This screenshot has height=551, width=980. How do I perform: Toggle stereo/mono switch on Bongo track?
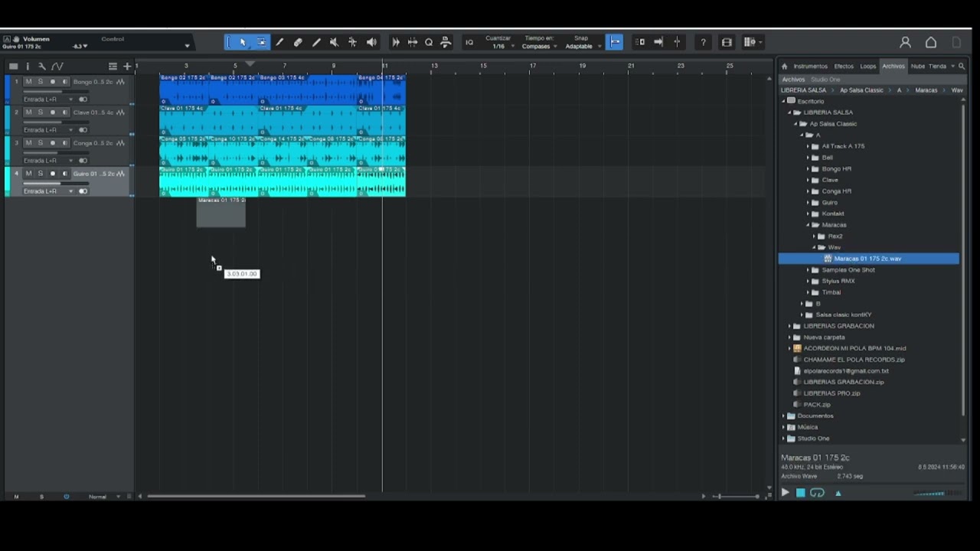pos(83,99)
